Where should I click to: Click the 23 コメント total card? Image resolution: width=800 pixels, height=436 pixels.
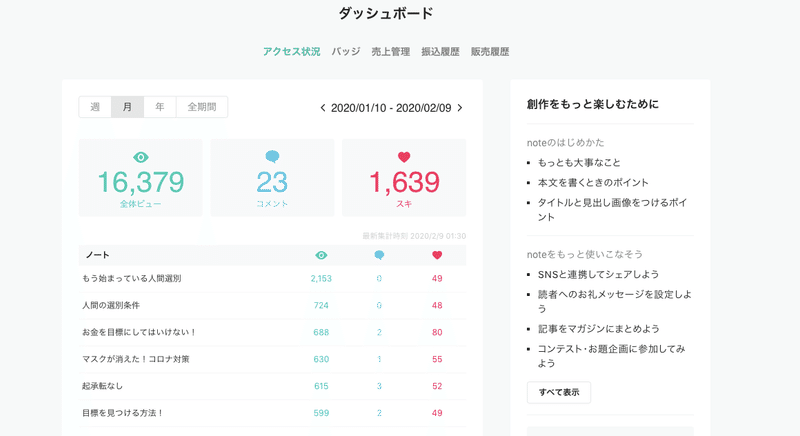272,178
